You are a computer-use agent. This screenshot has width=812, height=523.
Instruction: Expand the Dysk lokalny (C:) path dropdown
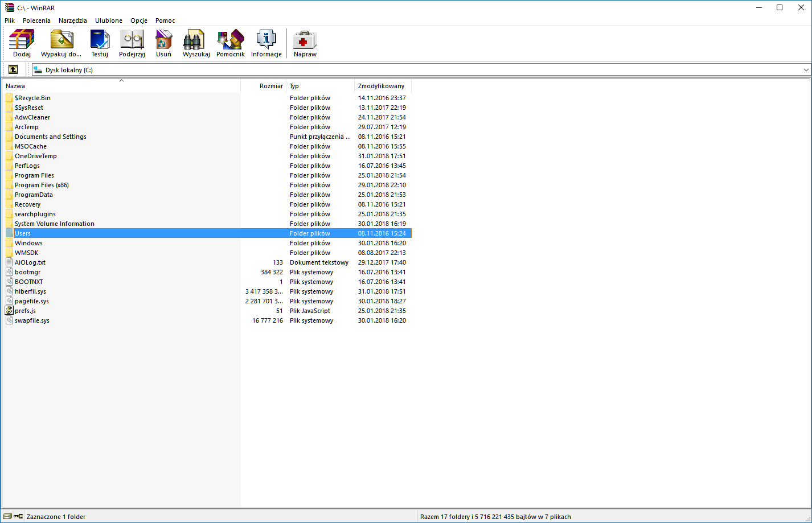[x=806, y=70]
